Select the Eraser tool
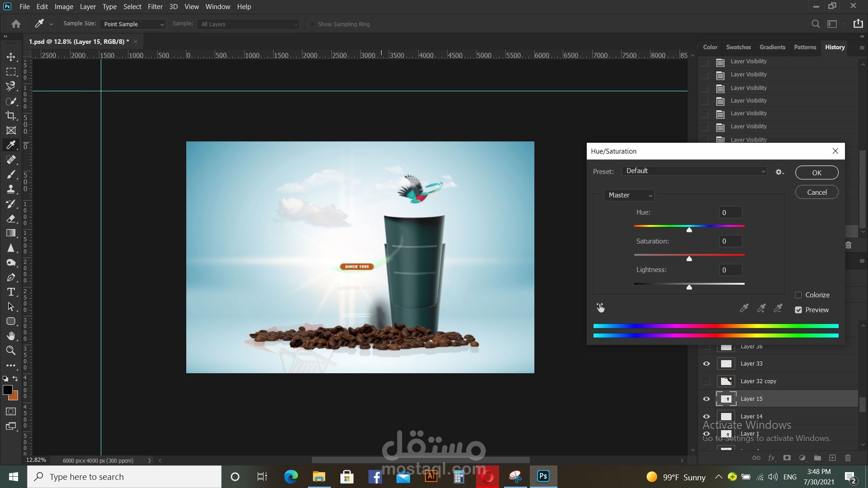 (x=11, y=219)
